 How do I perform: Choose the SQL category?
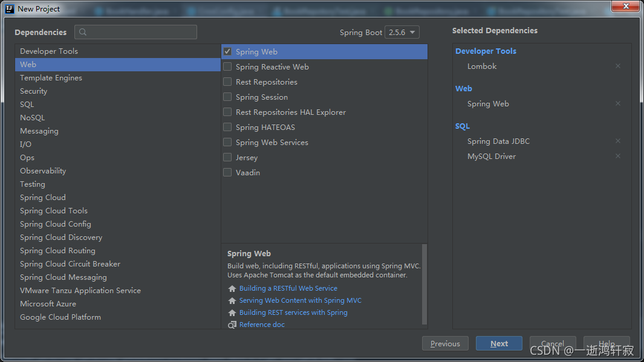[118, 105]
